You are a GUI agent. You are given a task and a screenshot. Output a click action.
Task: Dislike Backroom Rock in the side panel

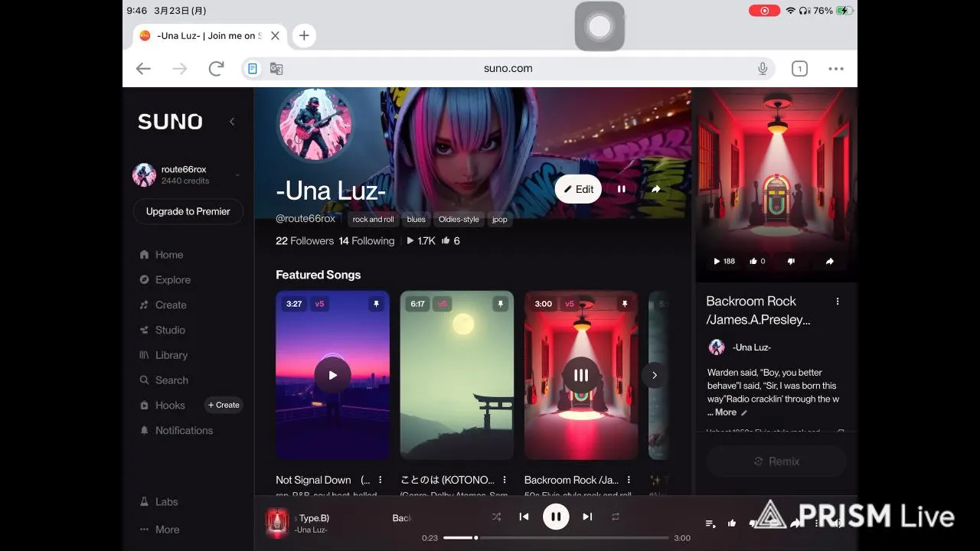tap(791, 261)
